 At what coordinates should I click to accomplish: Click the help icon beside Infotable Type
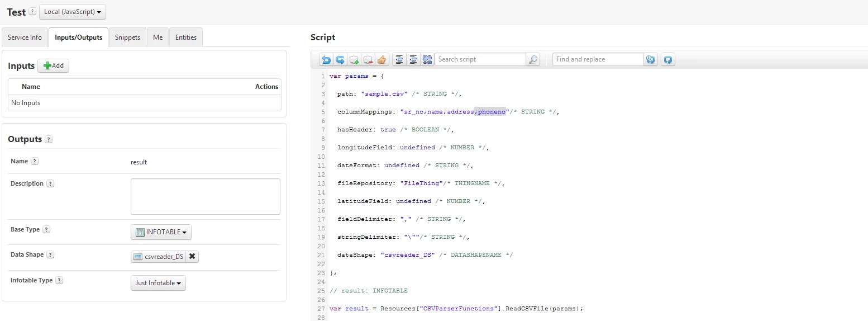click(x=59, y=280)
